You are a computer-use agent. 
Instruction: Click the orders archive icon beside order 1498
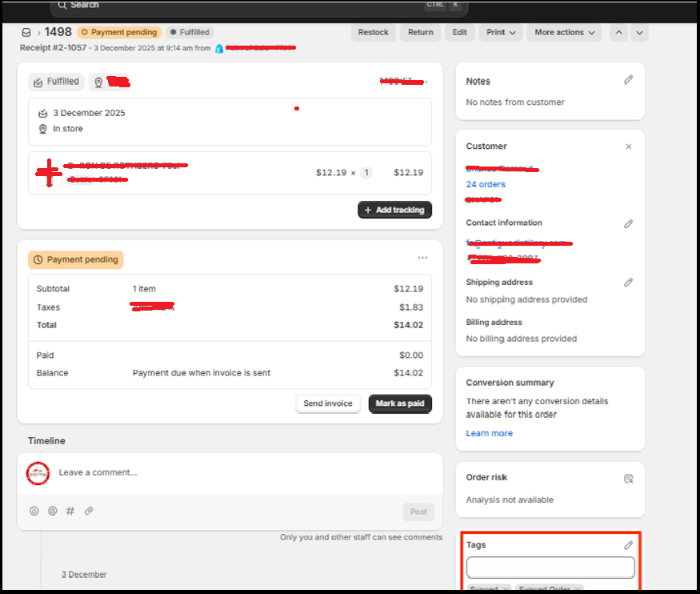point(25,32)
